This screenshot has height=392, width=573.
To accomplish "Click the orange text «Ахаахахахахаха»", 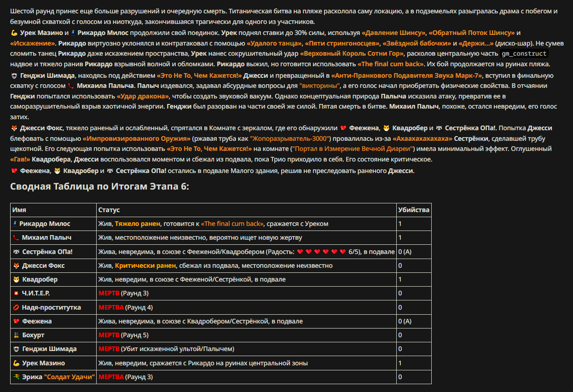I will [x=422, y=138].
